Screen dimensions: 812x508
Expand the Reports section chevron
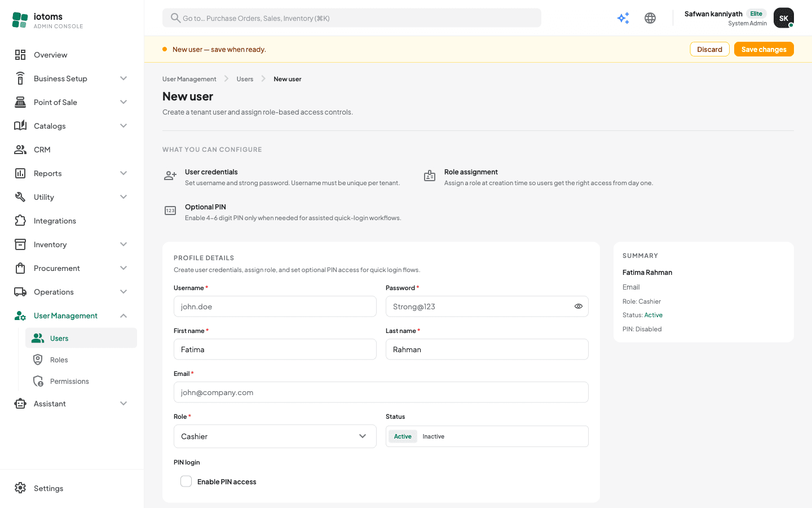click(x=123, y=173)
